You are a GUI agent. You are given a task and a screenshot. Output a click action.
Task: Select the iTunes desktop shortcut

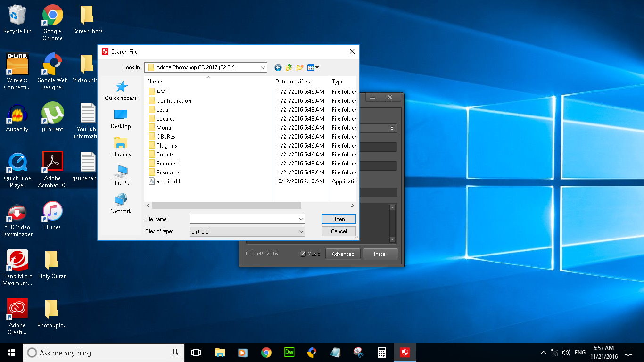(52, 216)
